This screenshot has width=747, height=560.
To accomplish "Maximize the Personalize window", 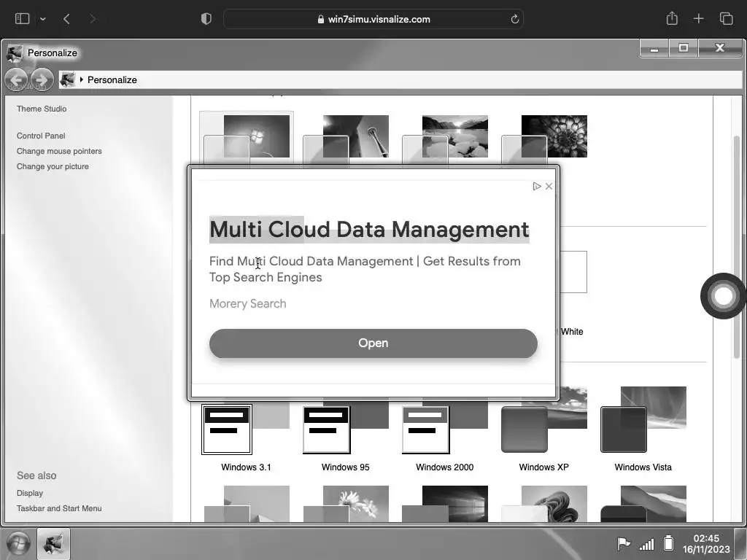I will click(683, 47).
